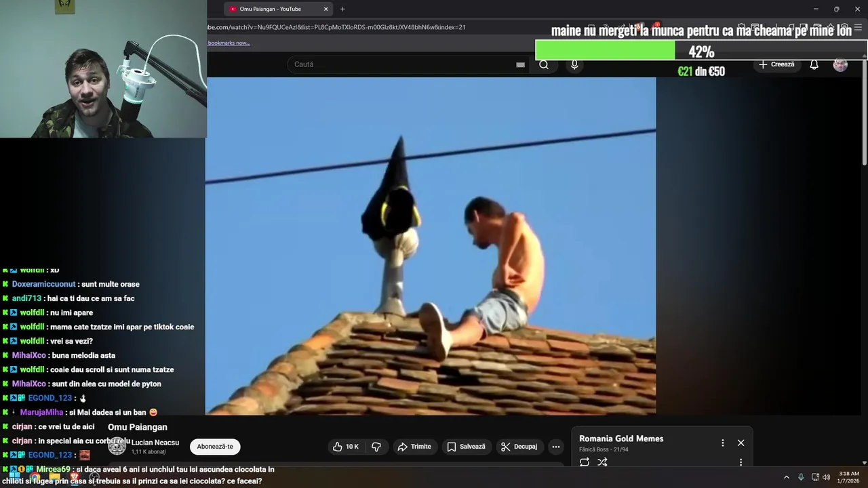Open network settings tray icon
This screenshot has height=488, width=868.
pos(815,477)
